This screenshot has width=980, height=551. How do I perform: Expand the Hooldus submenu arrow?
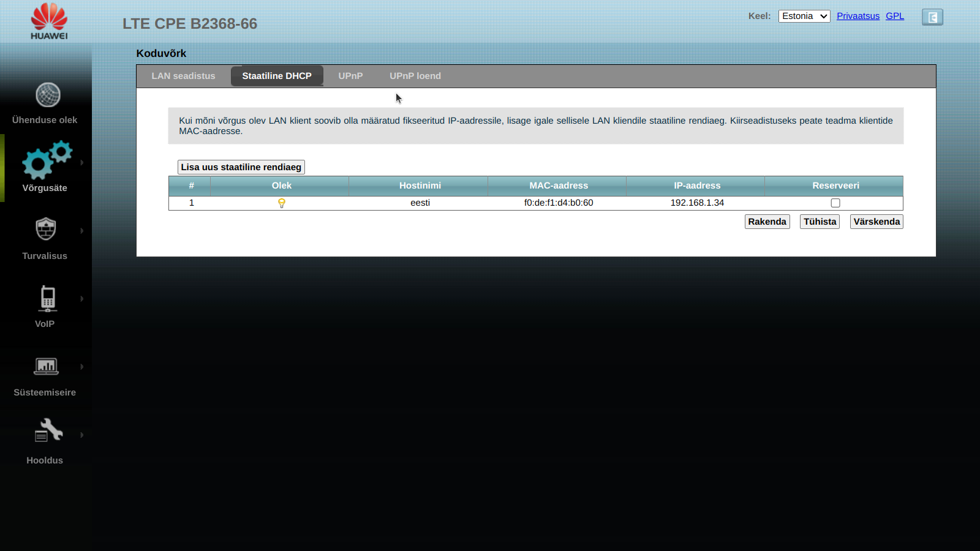(81, 435)
